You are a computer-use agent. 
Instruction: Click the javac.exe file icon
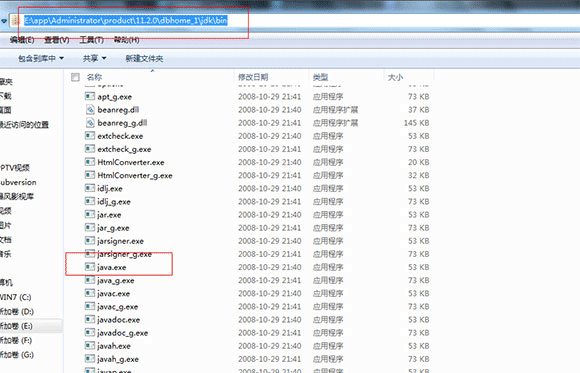pyautogui.click(x=90, y=293)
